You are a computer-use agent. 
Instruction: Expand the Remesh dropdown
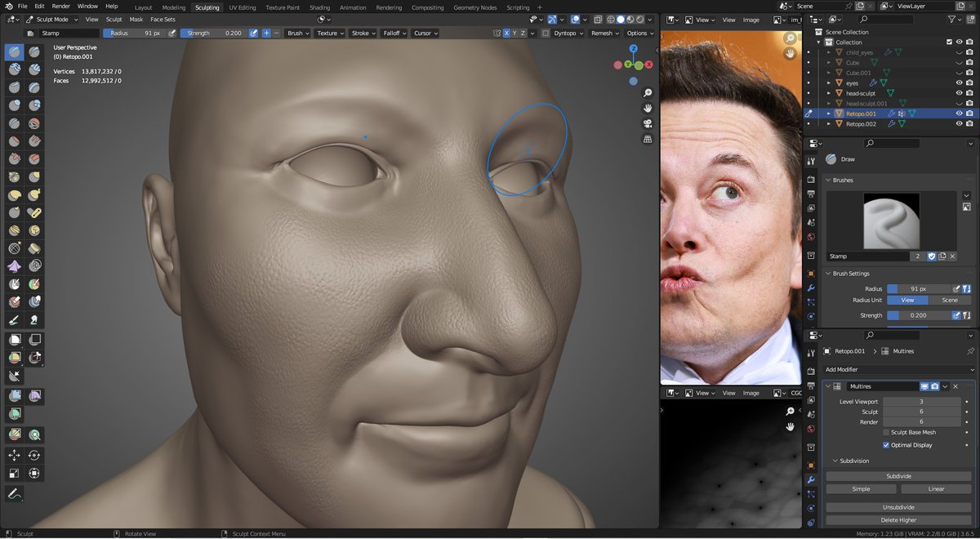pyautogui.click(x=604, y=33)
